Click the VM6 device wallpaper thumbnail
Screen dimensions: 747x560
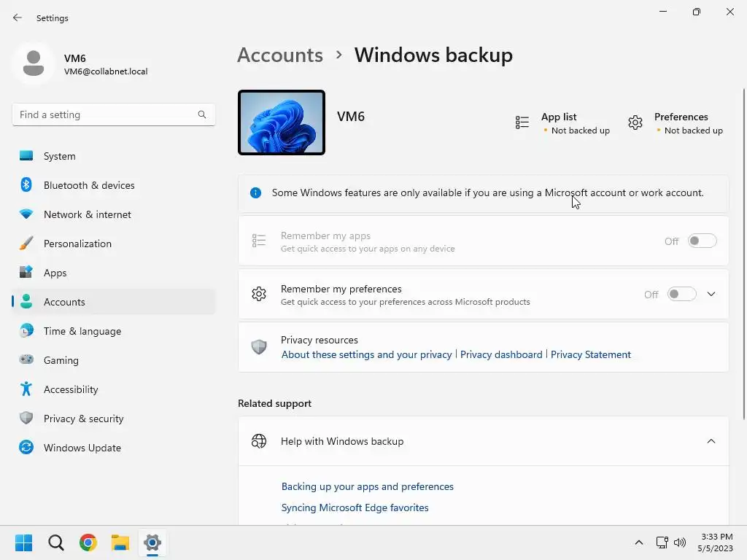(x=282, y=122)
